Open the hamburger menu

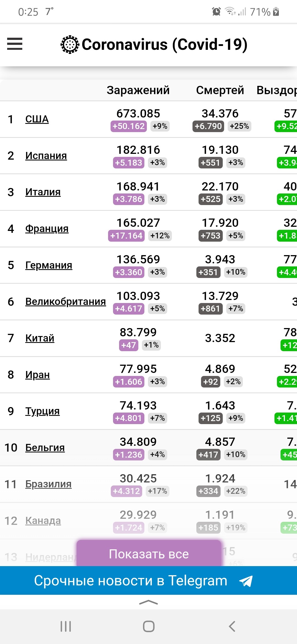point(15,44)
